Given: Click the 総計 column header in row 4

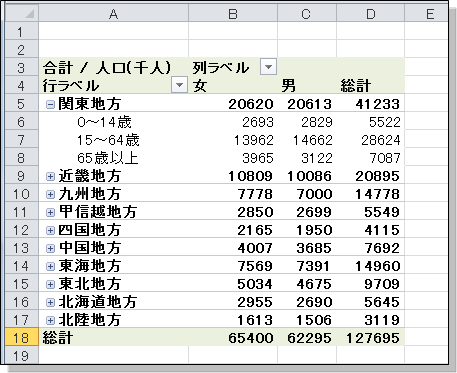Looking at the screenshot, I should [x=371, y=86].
